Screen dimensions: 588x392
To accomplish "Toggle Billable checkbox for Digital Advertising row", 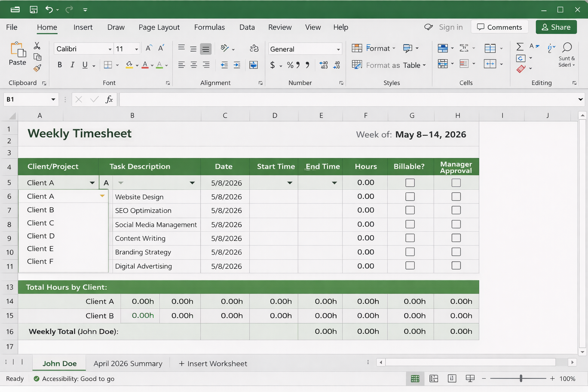I will 410,266.
